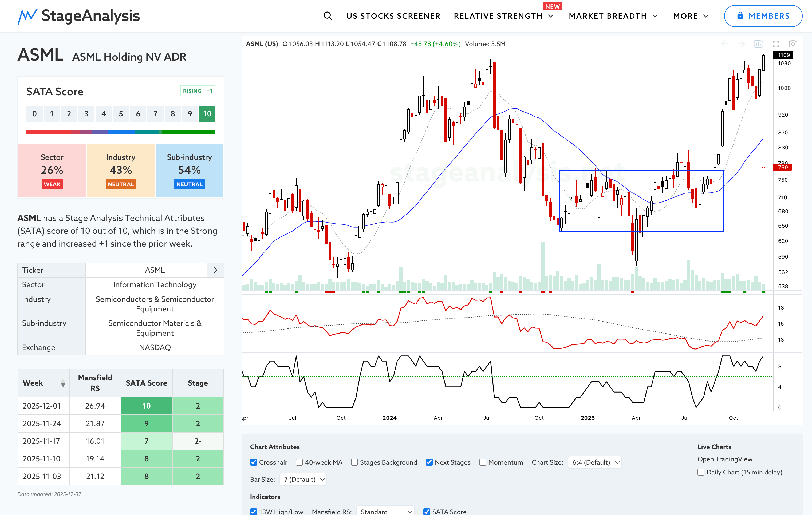This screenshot has height=515, width=812.
Task: Open the Chart Size dropdown
Action: 594,462
